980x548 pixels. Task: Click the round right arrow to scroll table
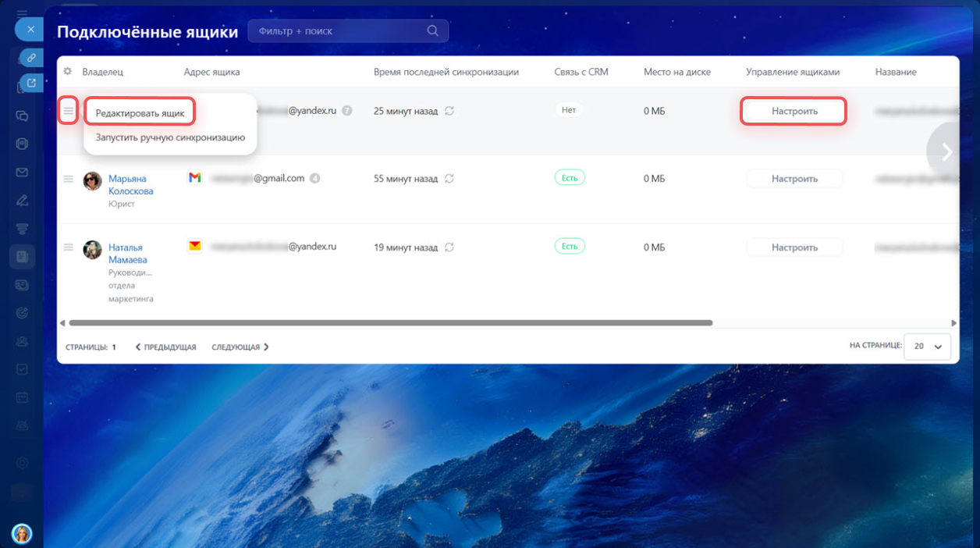(x=947, y=152)
